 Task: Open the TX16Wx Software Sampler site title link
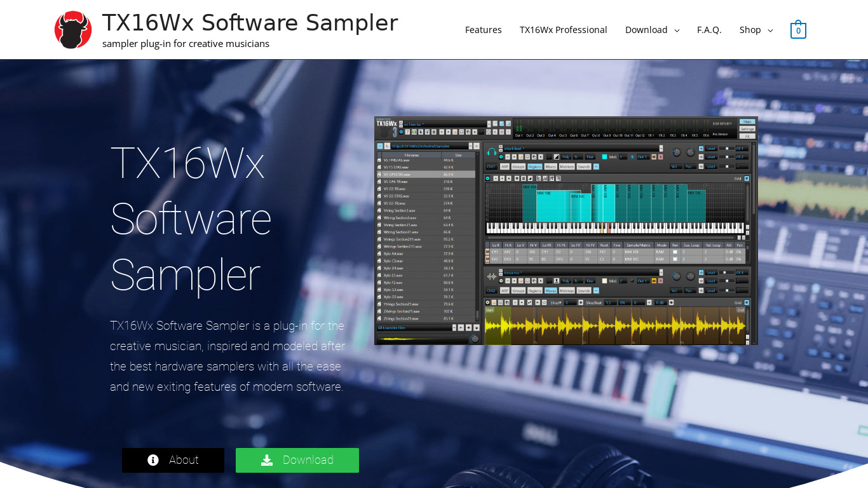click(x=250, y=23)
